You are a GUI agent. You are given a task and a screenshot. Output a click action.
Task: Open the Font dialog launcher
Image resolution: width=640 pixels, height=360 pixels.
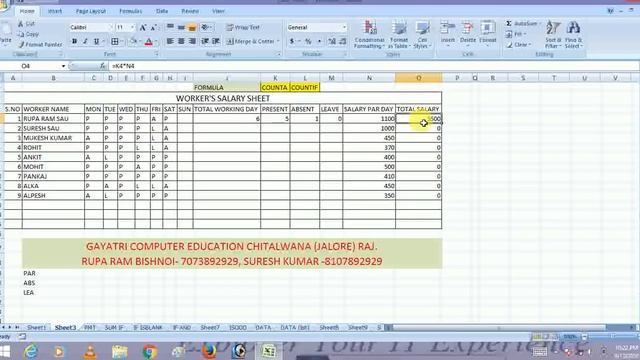[x=156, y=54]
